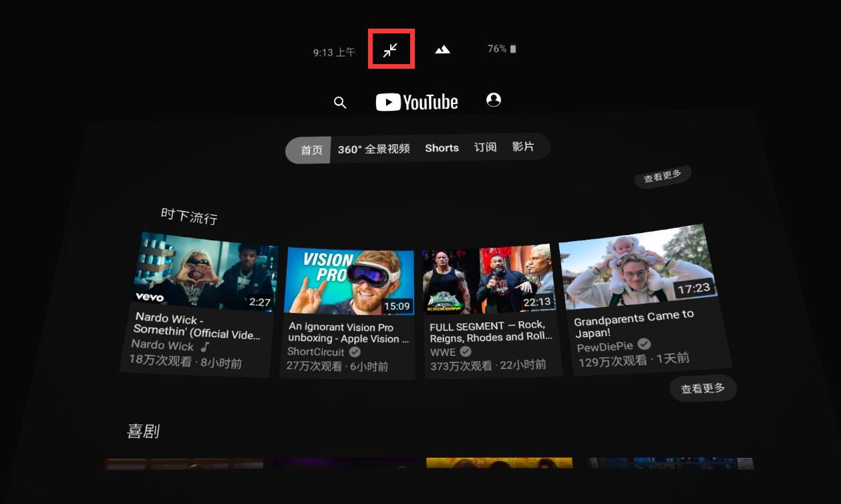
Task: Go to the 订阅 tab
Action: coord(486,147)
